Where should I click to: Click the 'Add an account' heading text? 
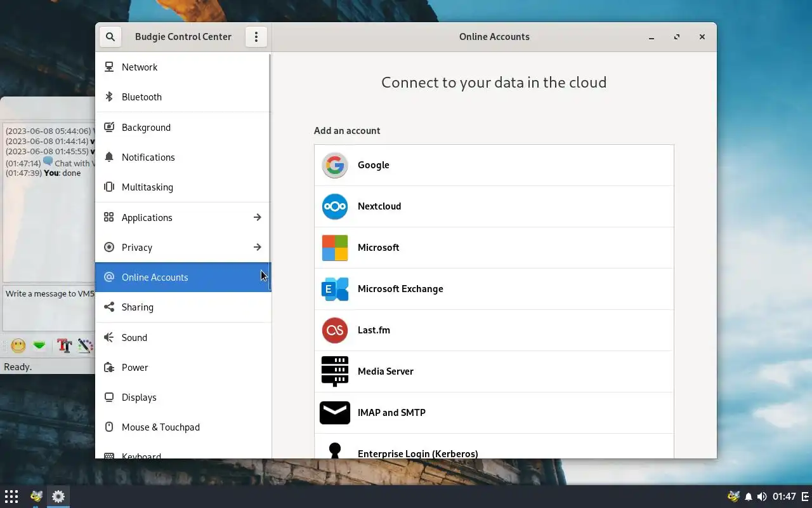tap(347, 131)
